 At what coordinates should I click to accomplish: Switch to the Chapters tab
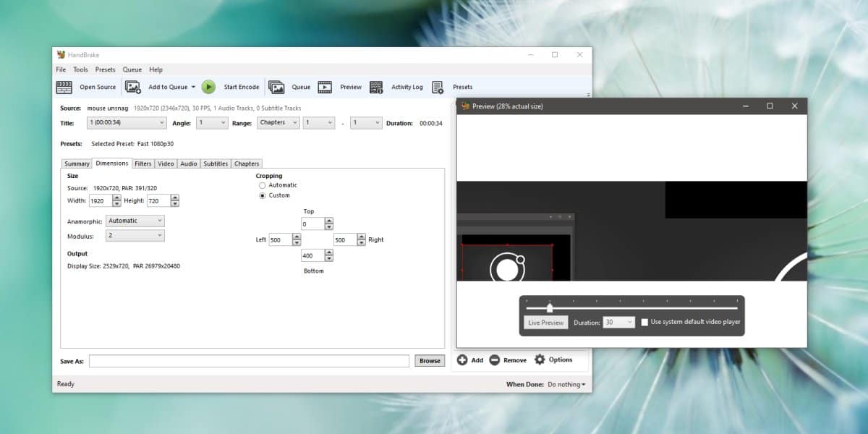pos(247,163)
